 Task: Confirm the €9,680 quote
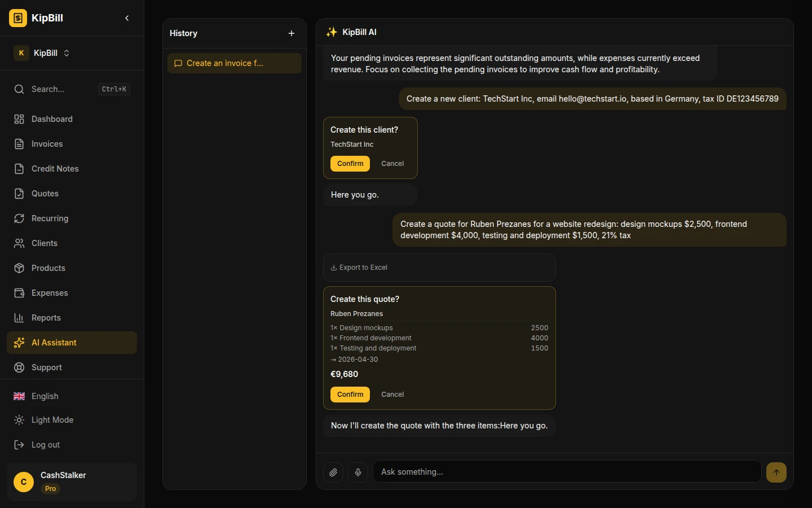coord(350,395)
